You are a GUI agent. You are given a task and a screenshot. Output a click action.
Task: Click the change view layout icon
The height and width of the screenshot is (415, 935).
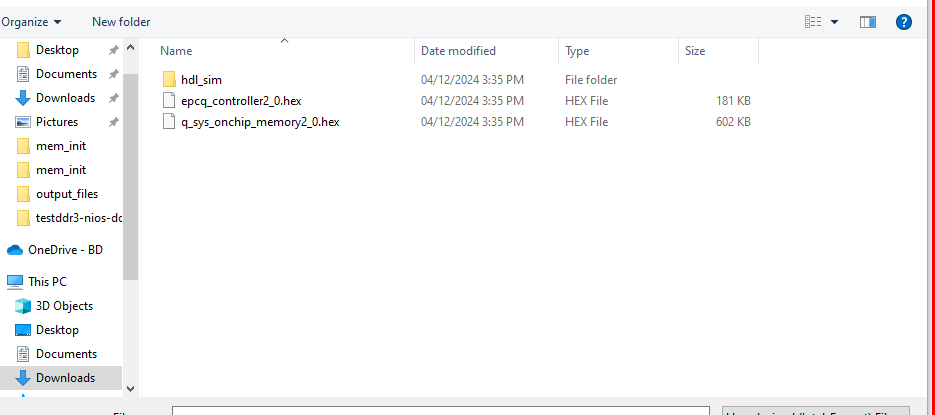814,21
